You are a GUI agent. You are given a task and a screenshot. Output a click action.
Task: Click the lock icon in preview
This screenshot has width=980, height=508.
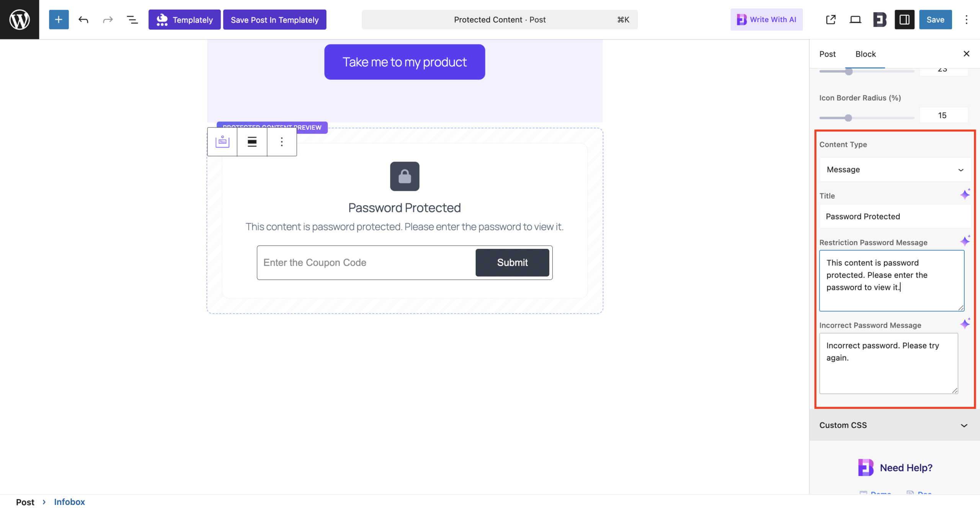click(405, 176)
